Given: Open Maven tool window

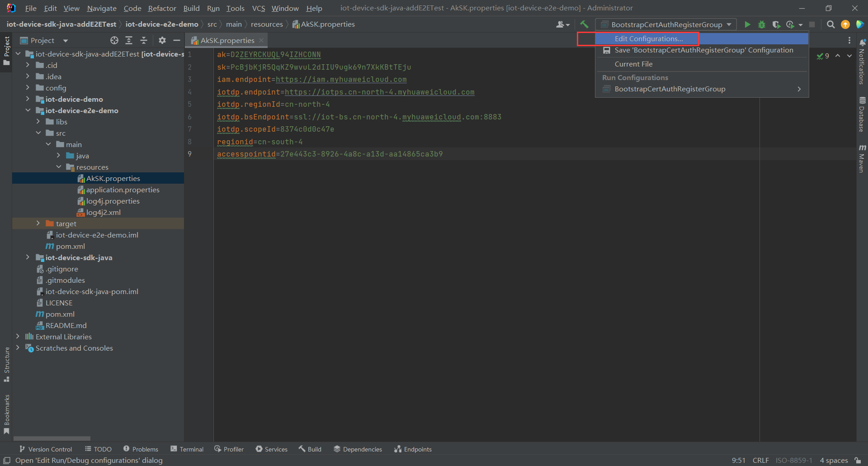Looking at the screenshot, I should (x=862, y=158).
